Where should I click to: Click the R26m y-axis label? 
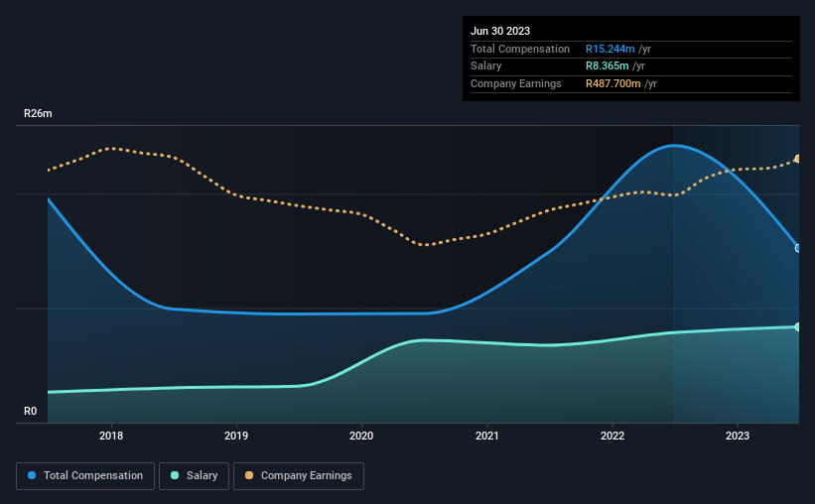(x=38, y=113)
